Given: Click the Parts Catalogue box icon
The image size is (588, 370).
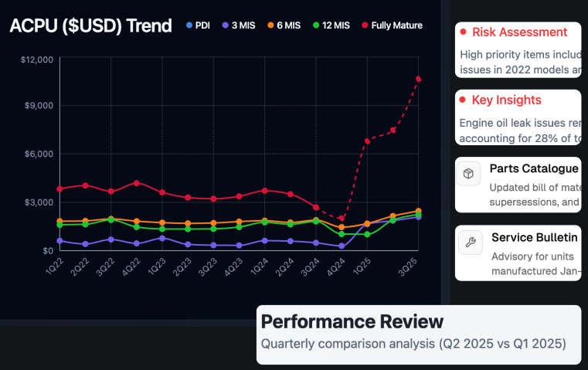Looking at the screenshot, I should [468, 174].
